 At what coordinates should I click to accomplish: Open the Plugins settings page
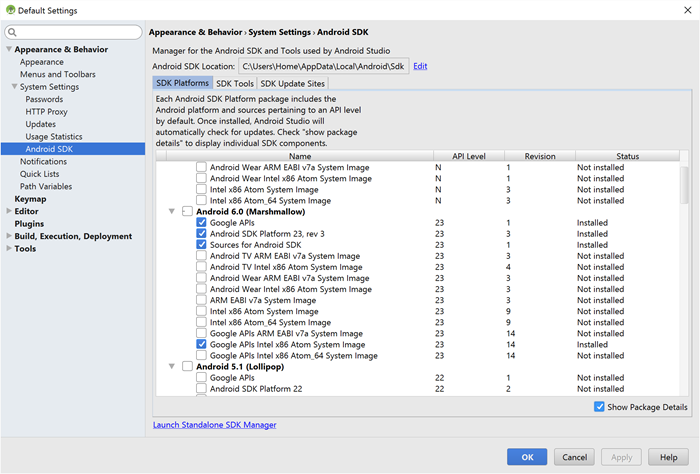tap(29, 224)
